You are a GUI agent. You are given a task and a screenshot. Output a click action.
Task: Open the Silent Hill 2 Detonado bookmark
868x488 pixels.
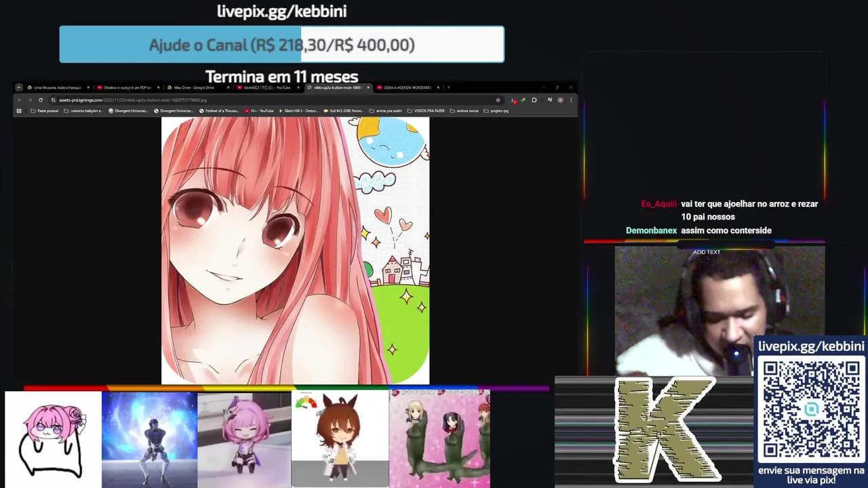[x=298, y=110]
